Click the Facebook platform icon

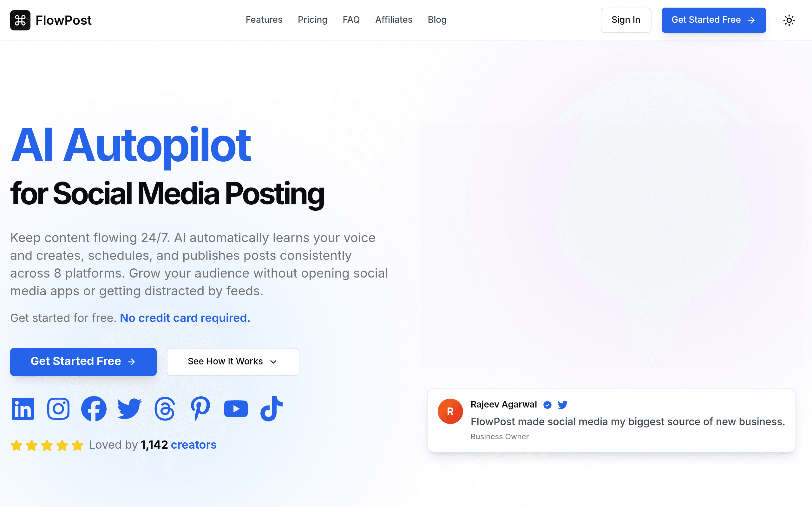coord(94,408)
